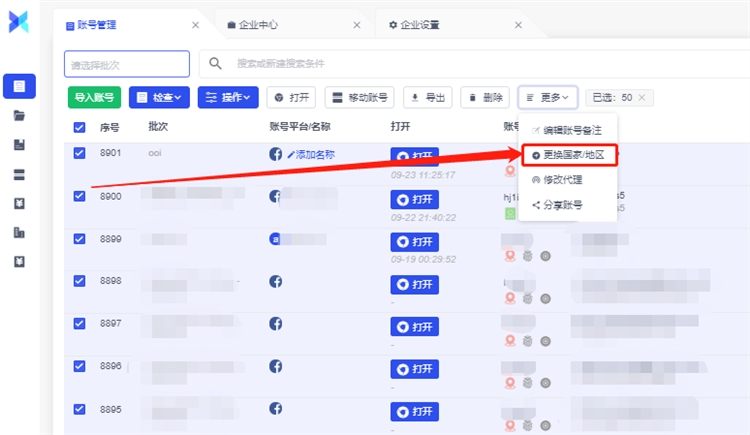
Task: Click 添加名称 link in row 8901
Action: [311, 154]
